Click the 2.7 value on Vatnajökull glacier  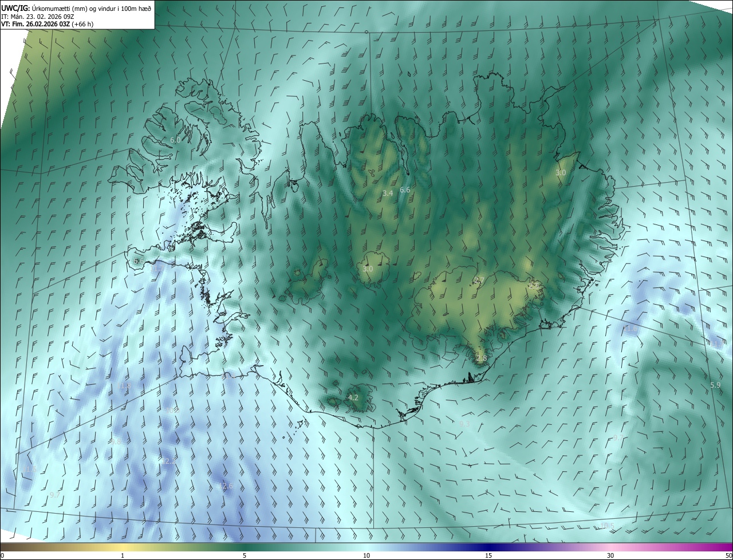[x=480, y=280]
